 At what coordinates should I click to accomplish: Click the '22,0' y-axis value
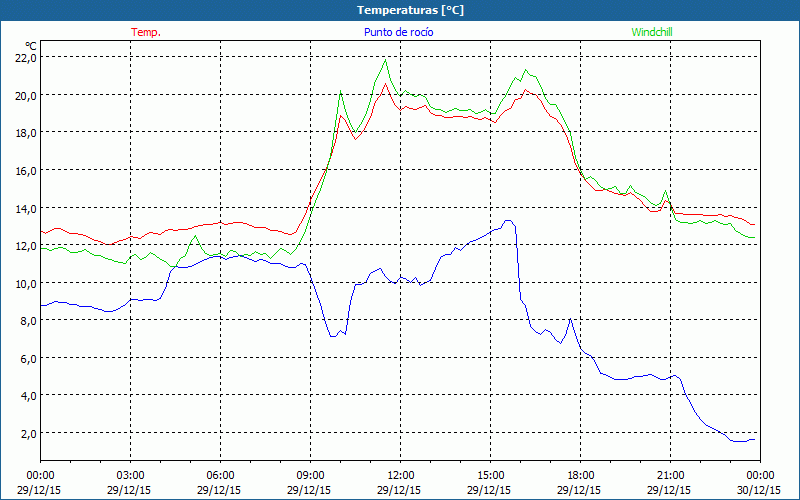coord(26,58)
